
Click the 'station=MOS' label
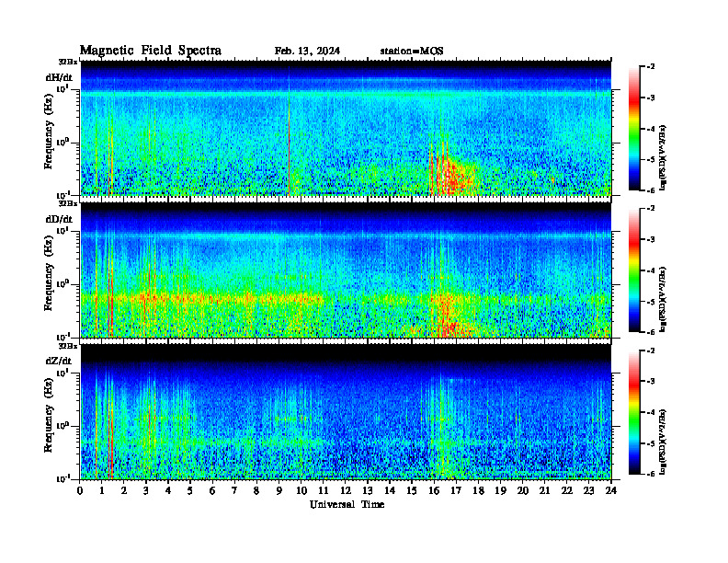click(x=412, y=52)
